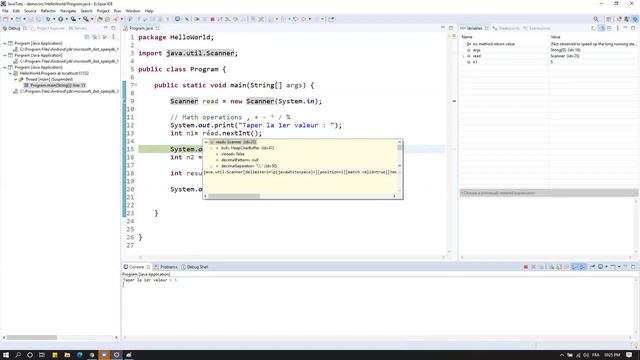
Task: Switch to the Problems tab
Action: click(x=166, y=267)
